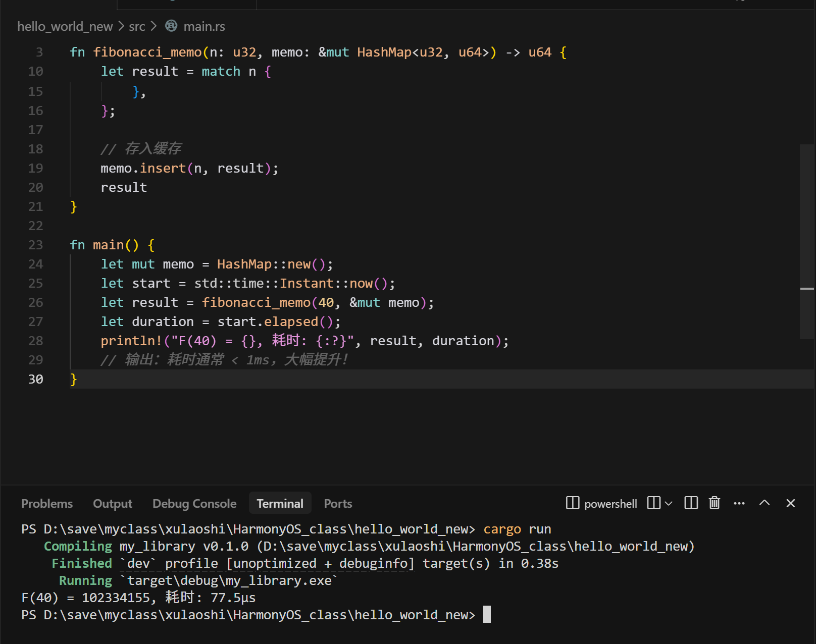Place the cursor on 'fn main() {'
This screenshot has height=644, width=816.
coord(112,245)
